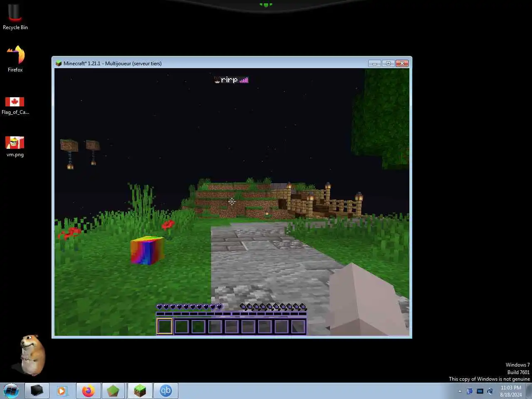Click the Show Desktop strip

pos(529,391)
